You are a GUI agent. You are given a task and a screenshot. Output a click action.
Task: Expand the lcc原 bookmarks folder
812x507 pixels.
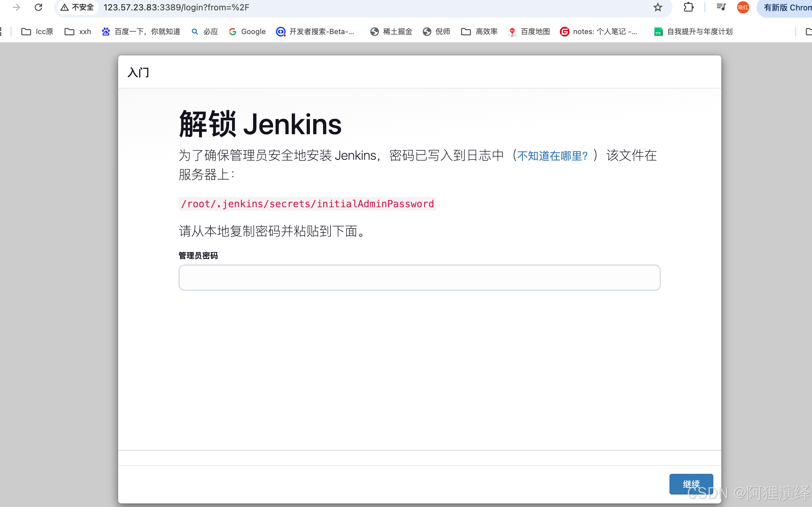point(37,31)
